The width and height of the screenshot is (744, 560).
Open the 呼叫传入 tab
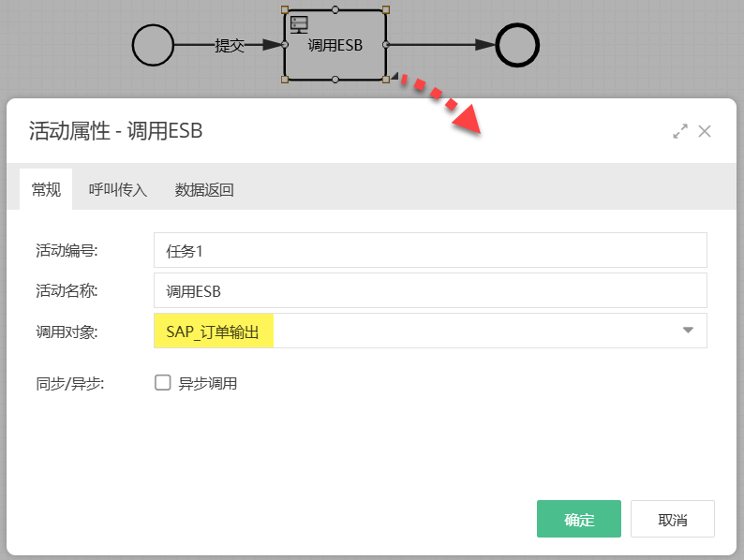[118, 189]
